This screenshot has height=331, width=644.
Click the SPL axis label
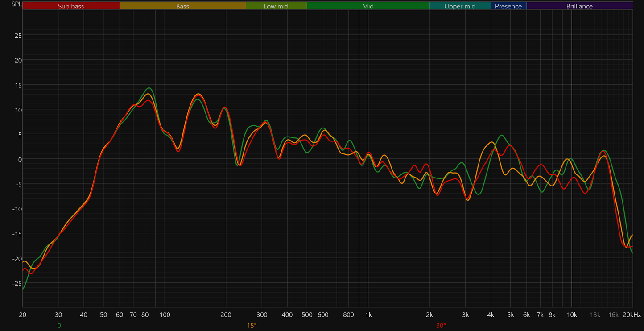16,4
